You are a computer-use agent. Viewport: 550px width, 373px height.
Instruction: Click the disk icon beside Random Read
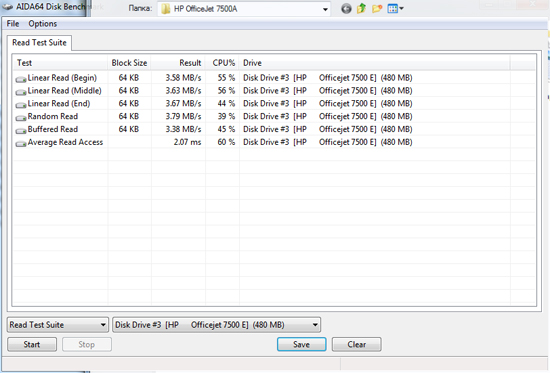21,118
